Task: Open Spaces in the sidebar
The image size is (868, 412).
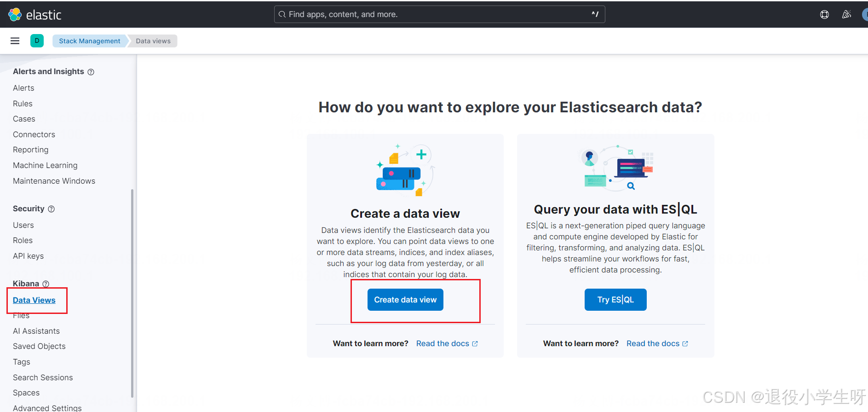Action: 26,393
